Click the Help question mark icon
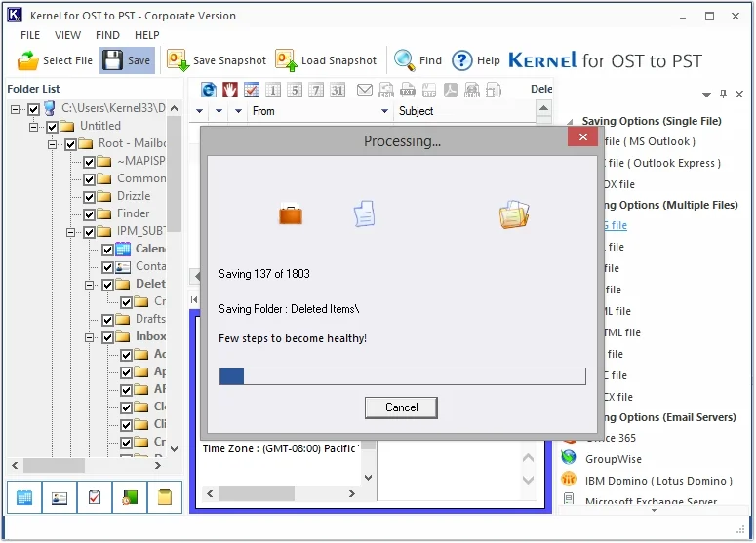 click(x=462, y=60)
